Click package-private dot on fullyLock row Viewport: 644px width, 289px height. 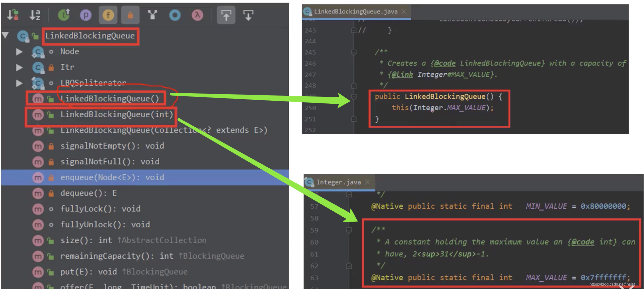51,209
